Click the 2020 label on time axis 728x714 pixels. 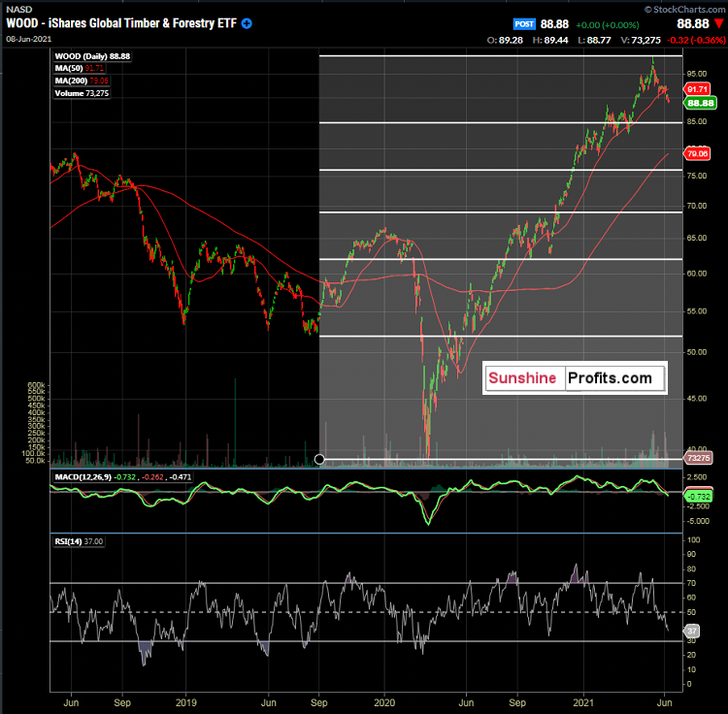click(x=384, y=702)
